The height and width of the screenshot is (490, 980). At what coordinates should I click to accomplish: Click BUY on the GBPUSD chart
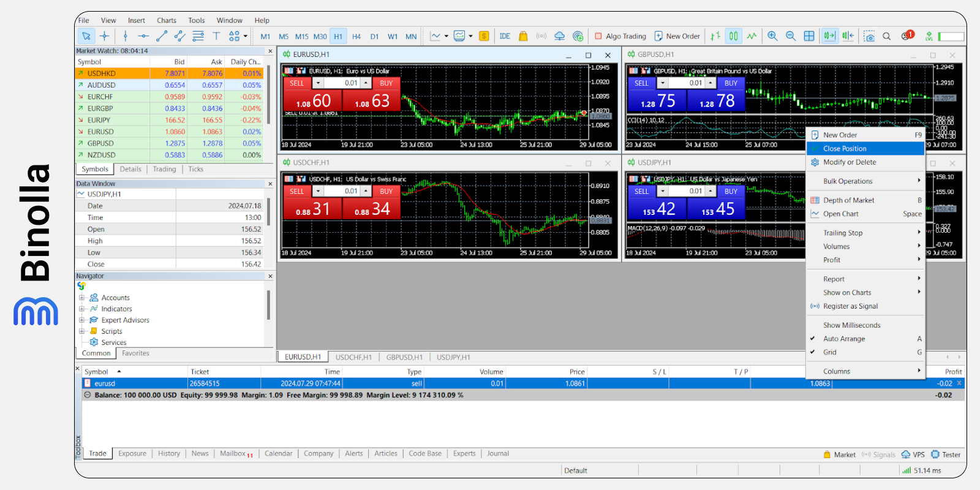(731, 83)
